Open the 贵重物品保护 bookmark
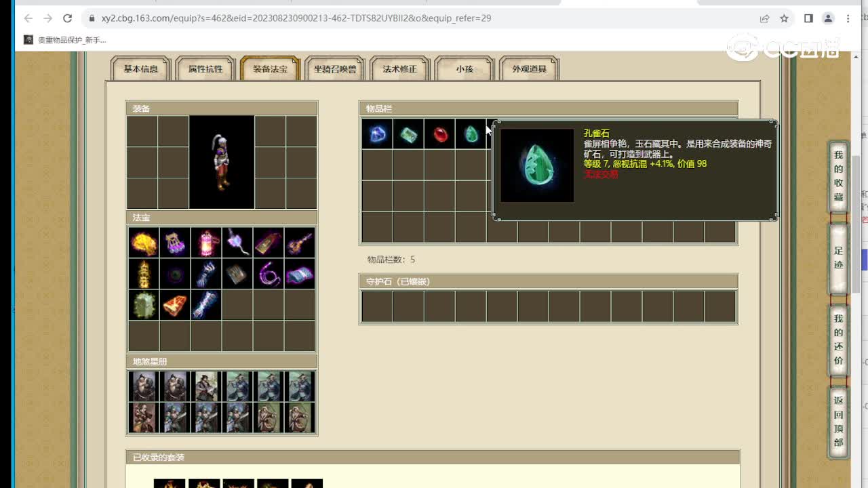This screenshot has width=868, height=488. click(65, 40)
